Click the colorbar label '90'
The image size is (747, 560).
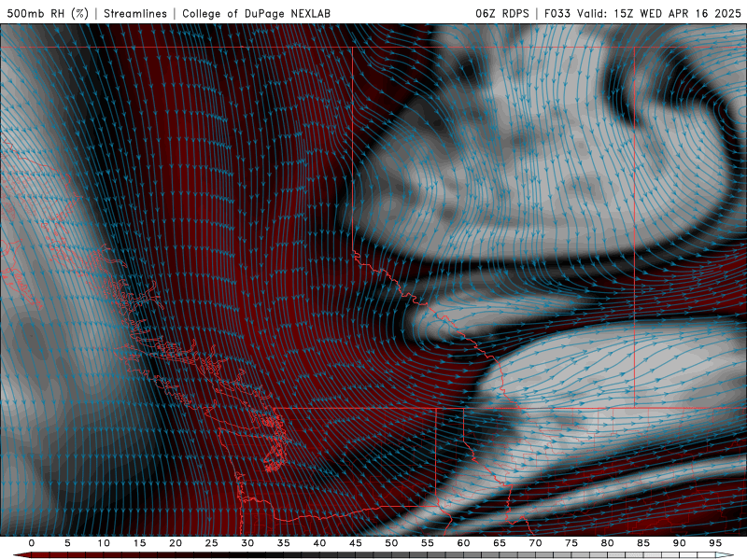click(x=679, y=543)
